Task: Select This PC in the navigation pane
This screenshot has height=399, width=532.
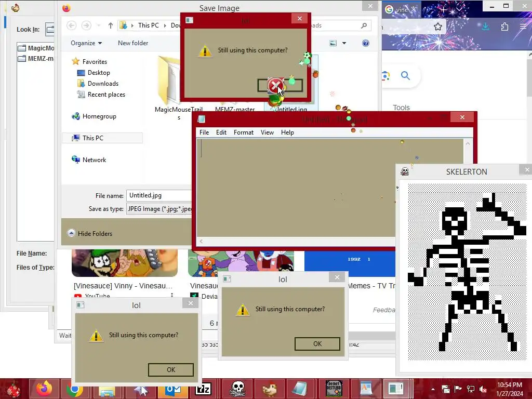Action: point(102,138)
